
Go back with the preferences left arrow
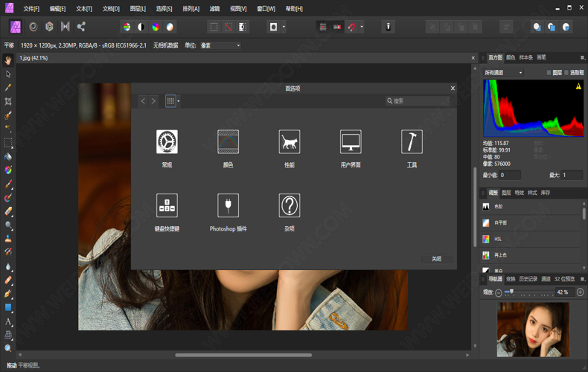[x=143, y=101]
